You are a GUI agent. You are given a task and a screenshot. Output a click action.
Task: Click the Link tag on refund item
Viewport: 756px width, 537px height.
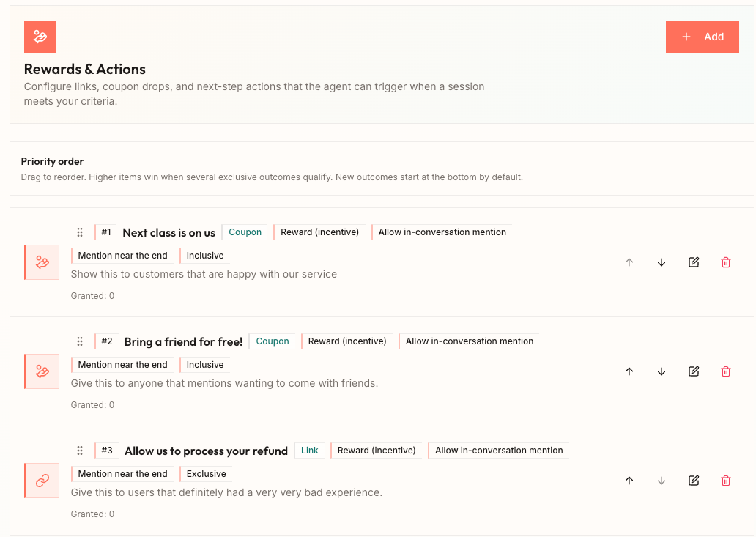tap(310, 451)
